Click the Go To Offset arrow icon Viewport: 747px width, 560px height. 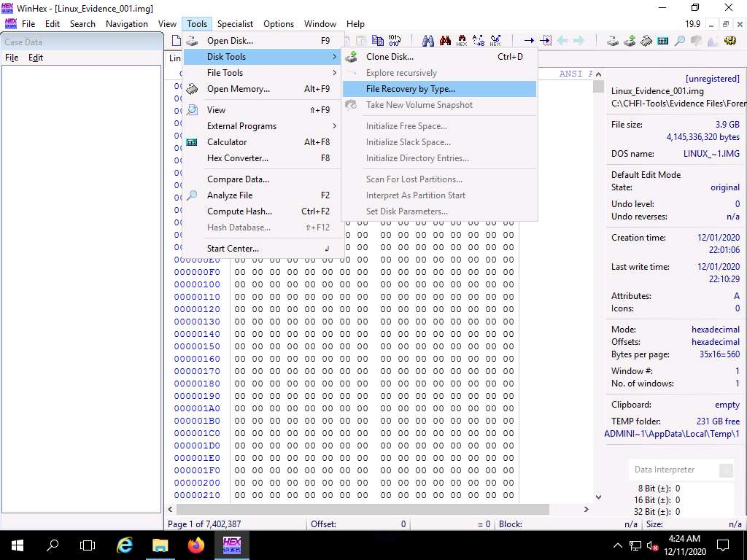(529, 41)
